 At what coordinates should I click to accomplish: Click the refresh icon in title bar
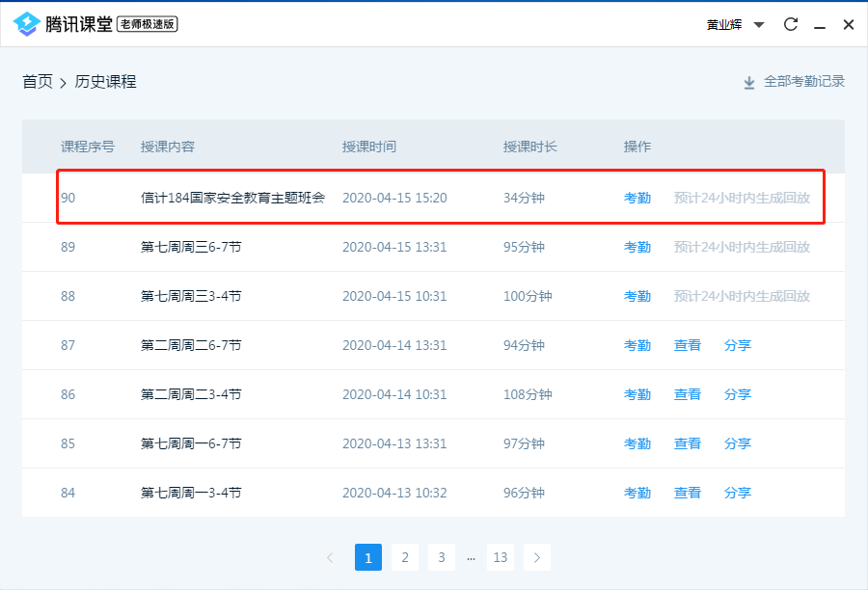pos(791,24)
